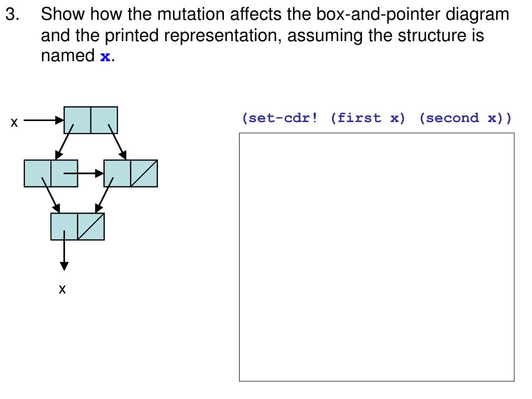This screenshot has height=399, width=532.
Task: Click the (first x) code expression
Action: (x=368, y=118)
